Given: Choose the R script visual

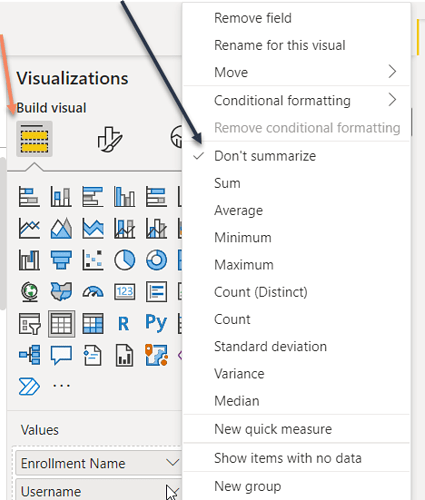Looking at the screenshot, I should pos(124,323).
